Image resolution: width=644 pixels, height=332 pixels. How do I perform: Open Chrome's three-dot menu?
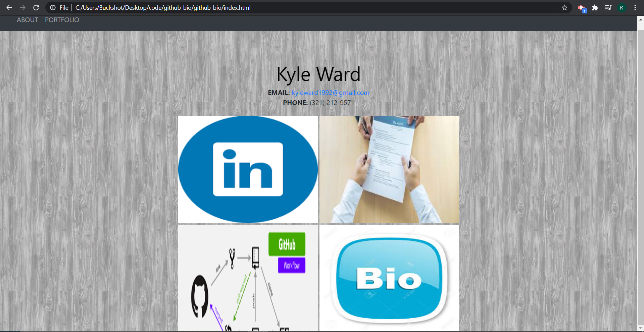pos(635,7)
